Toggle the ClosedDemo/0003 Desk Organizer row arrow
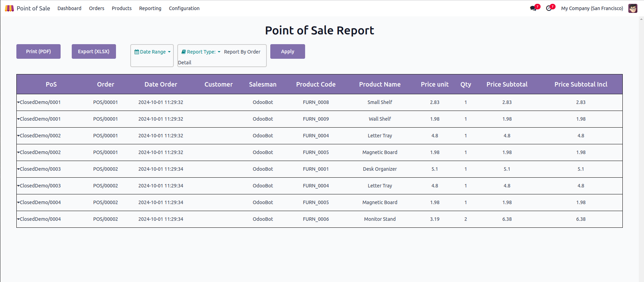This screenshot has width=644, height=282. 18,169
